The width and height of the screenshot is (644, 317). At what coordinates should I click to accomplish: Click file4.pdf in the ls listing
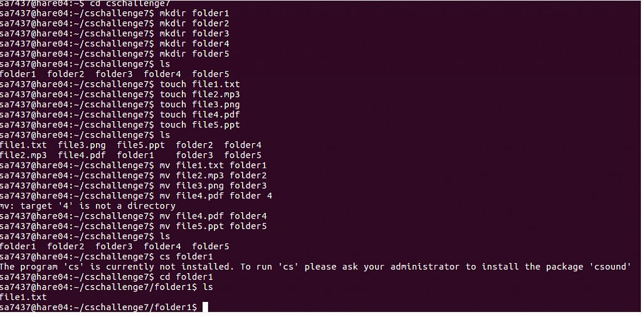point(82,156)
